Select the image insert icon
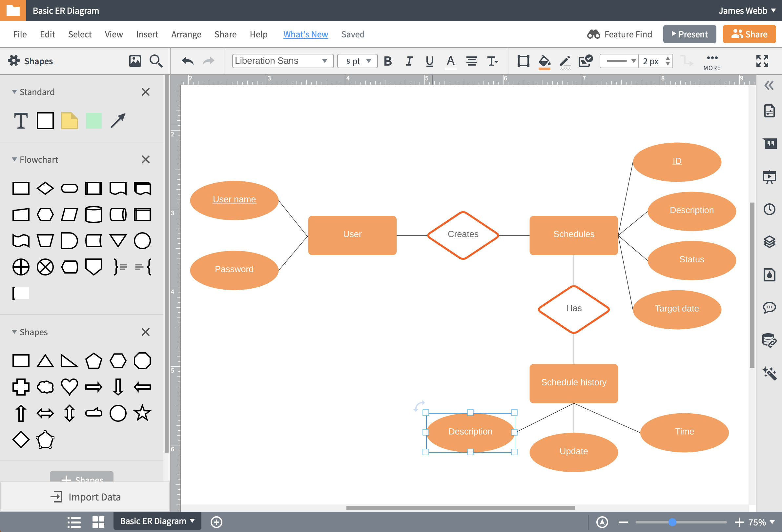782x532 pixels. pos(134,61)
